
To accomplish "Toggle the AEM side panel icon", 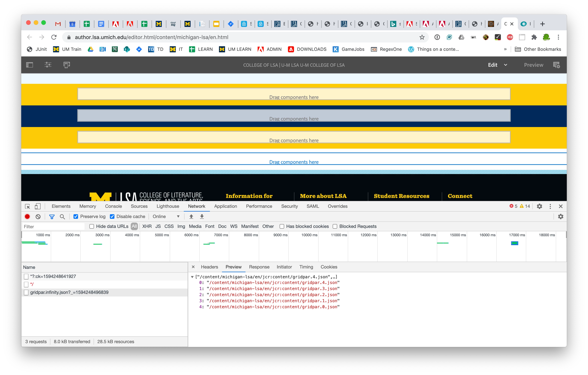I will (30, 65).
